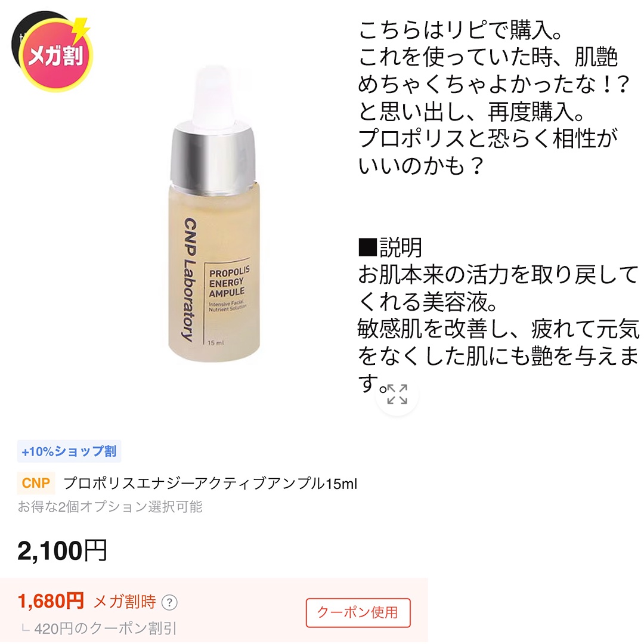The width and height of the screenshot is (644, 644).
Task: Open the メガ割時 question mark help icon
Action: tap(169, 602)
